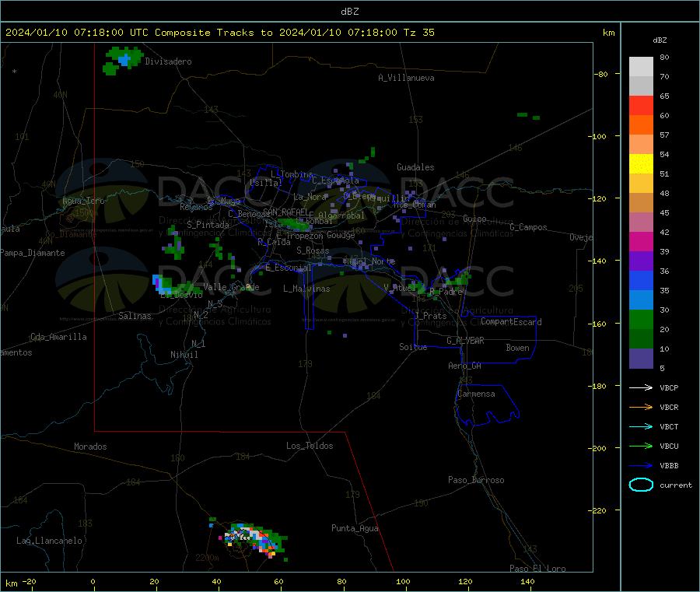Screen dimensions: 700x592
Task: Click the 'Goico' place label
Action: coord(474,219)
